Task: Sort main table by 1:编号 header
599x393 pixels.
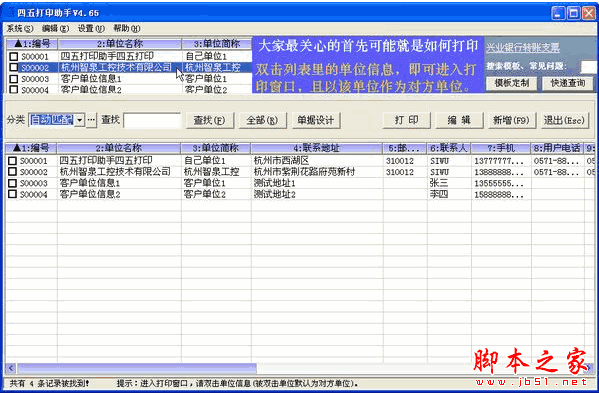Action: 31,148
